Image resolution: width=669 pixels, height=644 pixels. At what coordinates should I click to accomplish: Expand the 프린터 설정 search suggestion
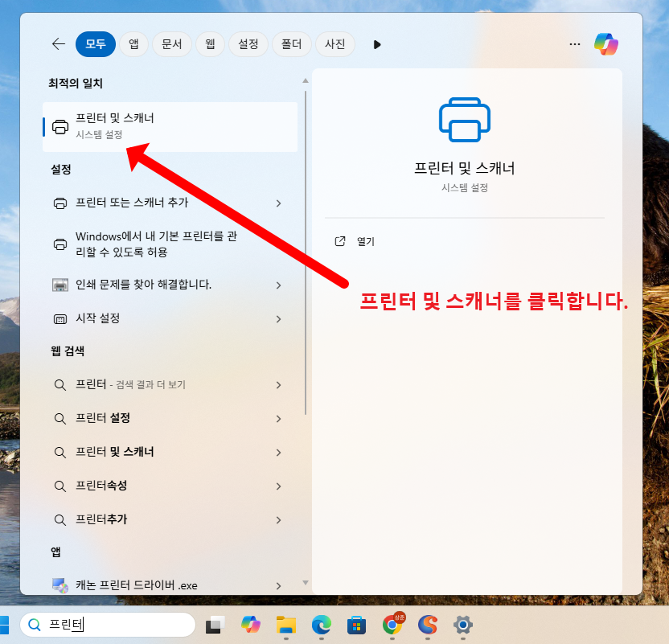(x=278, y=418)
